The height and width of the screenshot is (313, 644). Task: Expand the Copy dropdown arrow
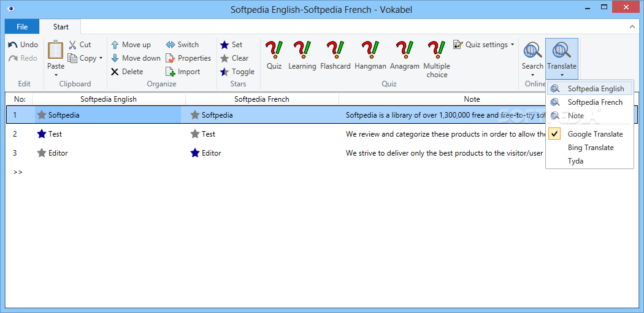(x=101, y=58)
